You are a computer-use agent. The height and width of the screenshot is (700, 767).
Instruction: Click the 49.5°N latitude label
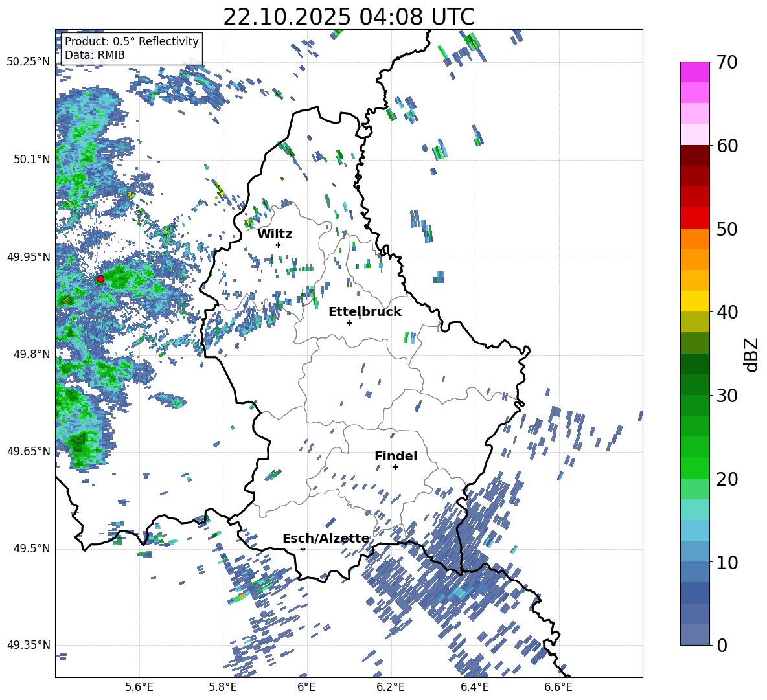tap(32, 548)
